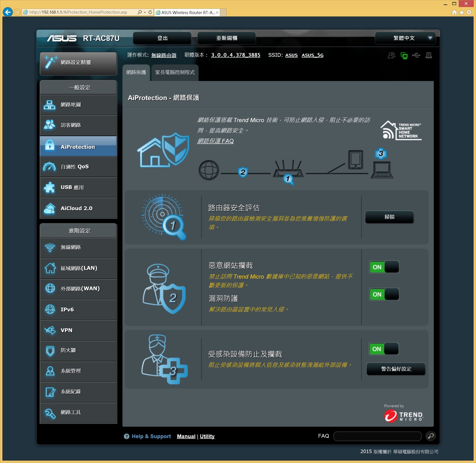
Task: Select the AiProtection lock sidebar item
Action: tap(78, 147)
